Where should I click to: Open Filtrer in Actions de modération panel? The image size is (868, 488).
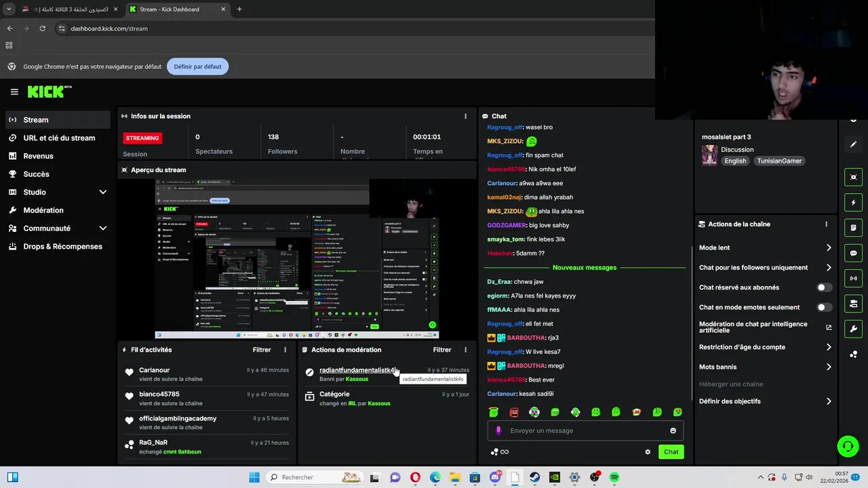coord(442,350)
